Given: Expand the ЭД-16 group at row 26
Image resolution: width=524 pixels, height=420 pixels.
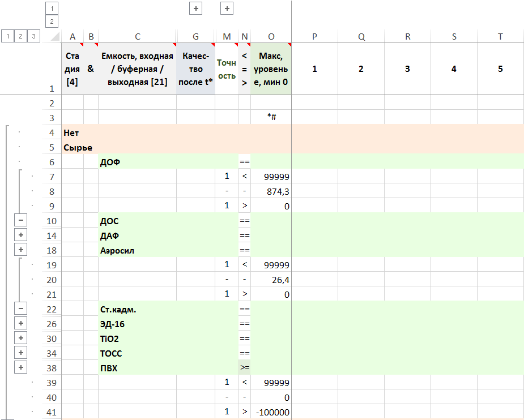Looking at the screenshot, I should pyautogui.click(x=20, y=323).
